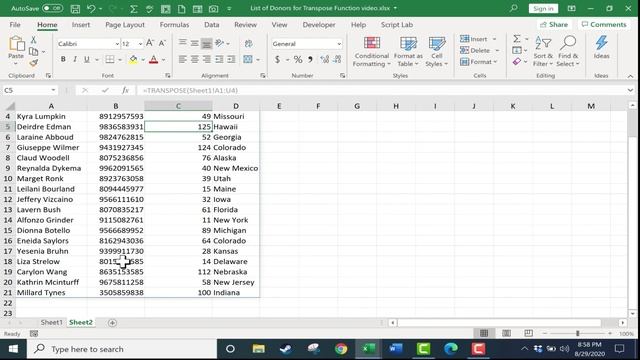This screenshot has width=640, height=360.
Task: Adjust the zoom slider in status bar
Action: (x=578, y=333)
